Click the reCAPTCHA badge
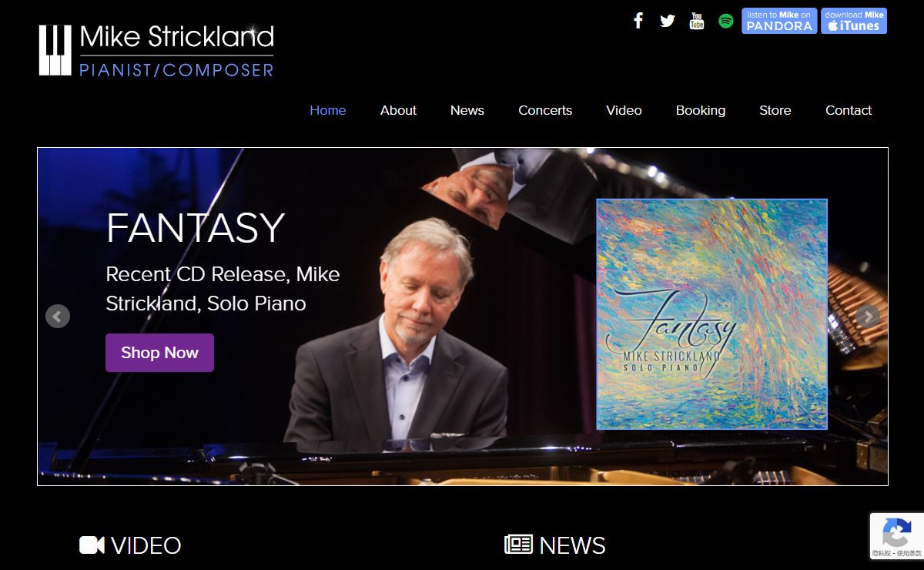The image size is (924, 570). pyautogui.click(x=896, y=536)
